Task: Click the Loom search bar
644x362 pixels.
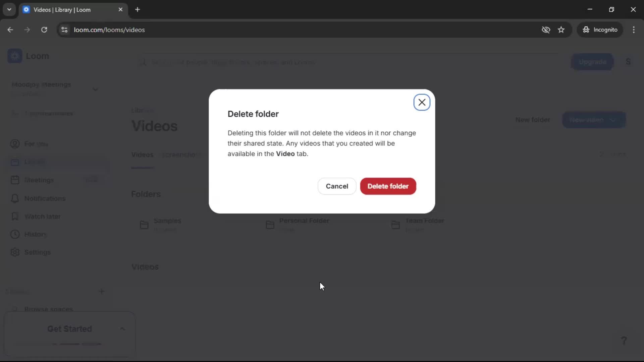Action: [302, 62]
